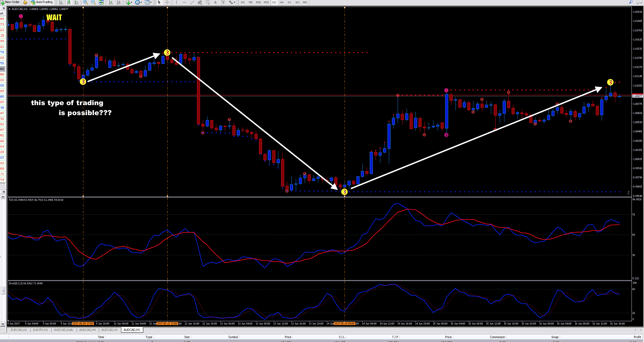Toggle the AutoTrading button
Screen dimensions: 644x342
pyautogui.click(x=42, y=2)
